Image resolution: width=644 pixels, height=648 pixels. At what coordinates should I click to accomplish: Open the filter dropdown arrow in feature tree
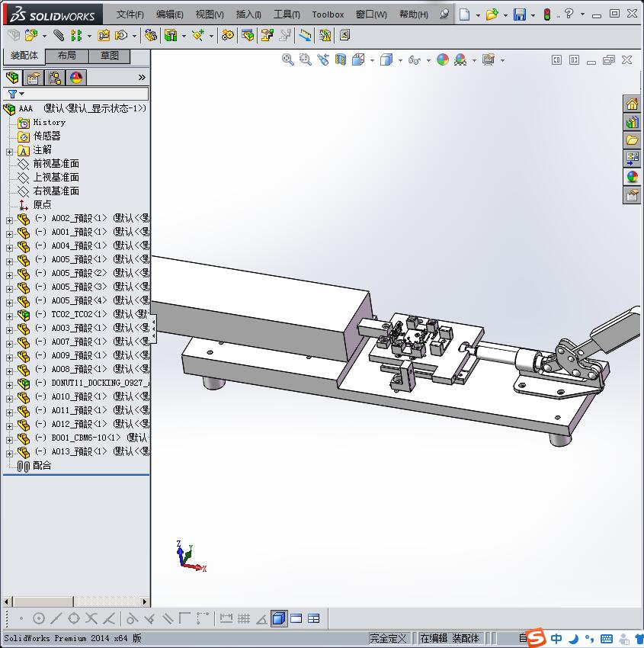(x=22, y=94)
